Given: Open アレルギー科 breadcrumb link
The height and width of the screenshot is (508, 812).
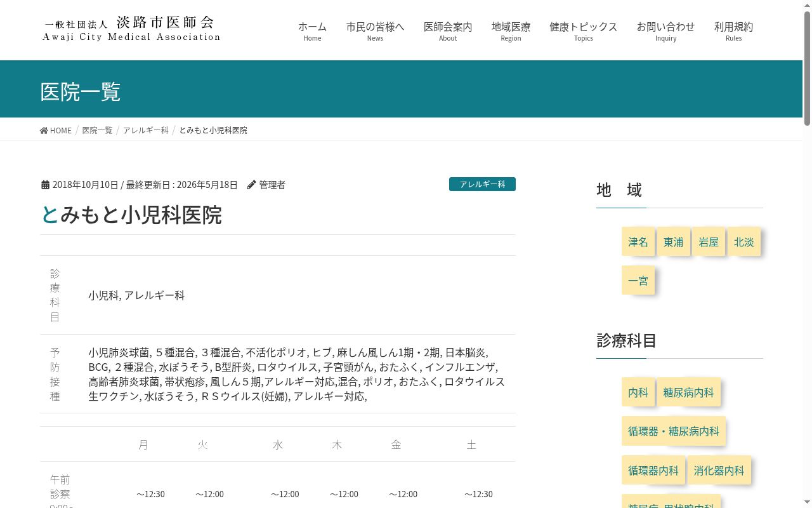Looking at the screenshot, I should click(x=146, y=130).
